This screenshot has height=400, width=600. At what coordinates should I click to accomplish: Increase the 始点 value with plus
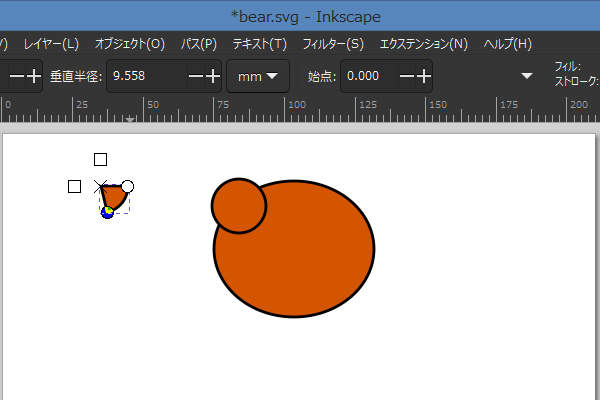click(424, 76)
